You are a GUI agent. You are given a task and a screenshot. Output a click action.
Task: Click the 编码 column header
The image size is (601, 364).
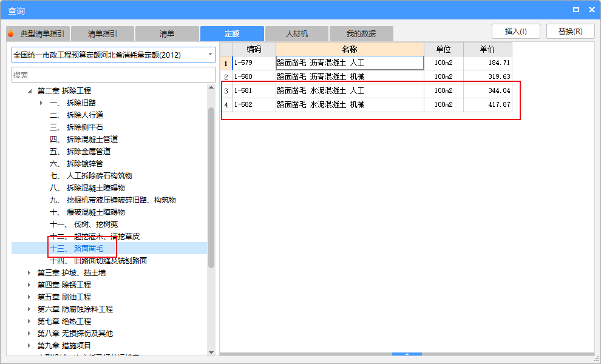[x=254, y=49]
